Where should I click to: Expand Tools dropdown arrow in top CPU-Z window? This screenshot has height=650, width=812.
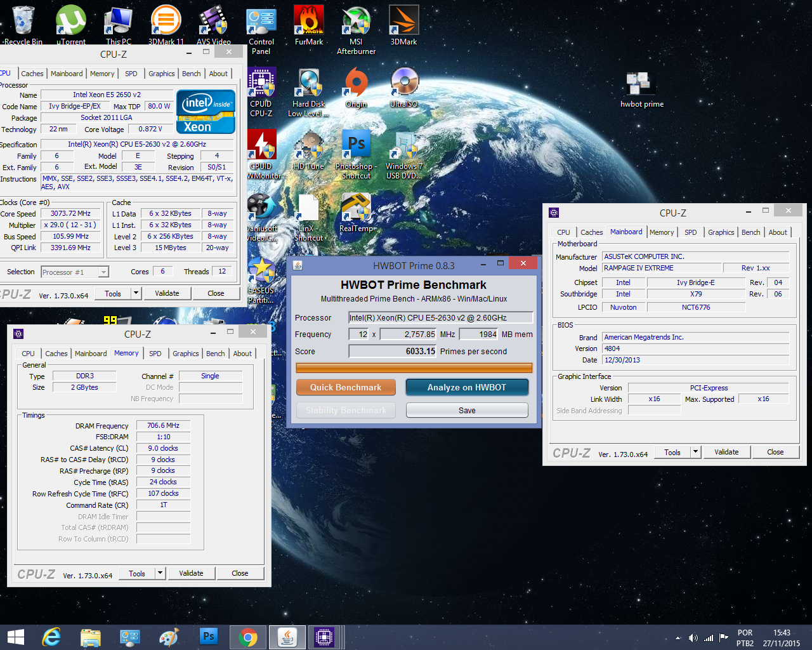pos(136,293)
